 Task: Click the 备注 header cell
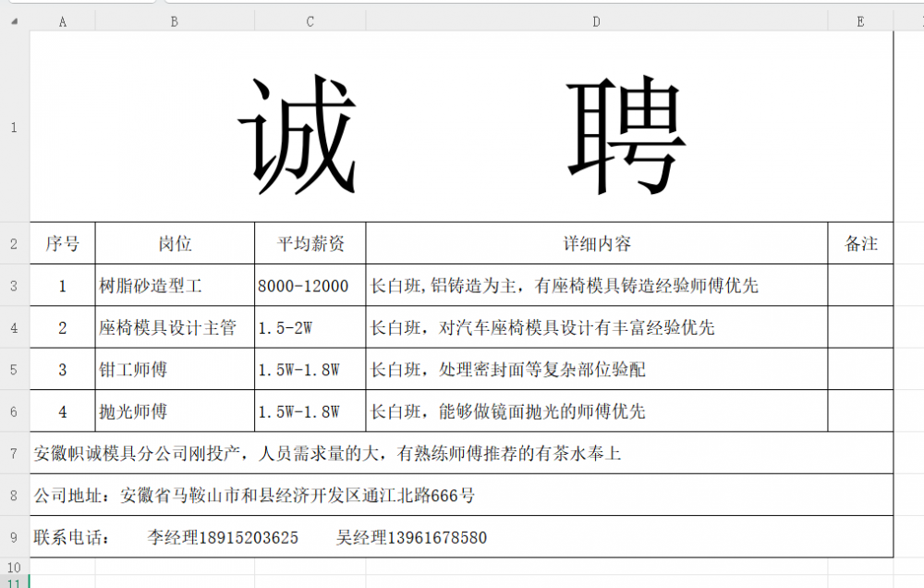(x=860, y=244)
